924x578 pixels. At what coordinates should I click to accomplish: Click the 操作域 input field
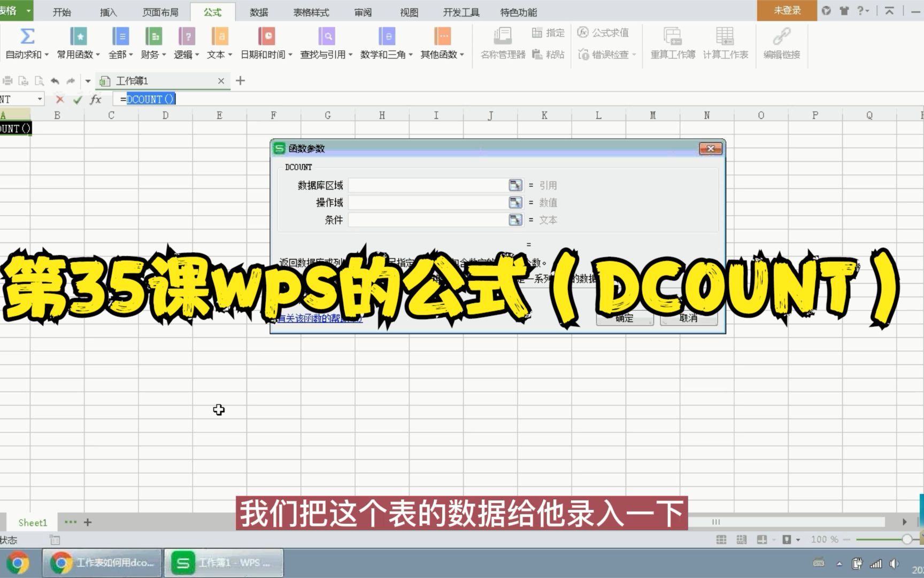tap(428, 202)
